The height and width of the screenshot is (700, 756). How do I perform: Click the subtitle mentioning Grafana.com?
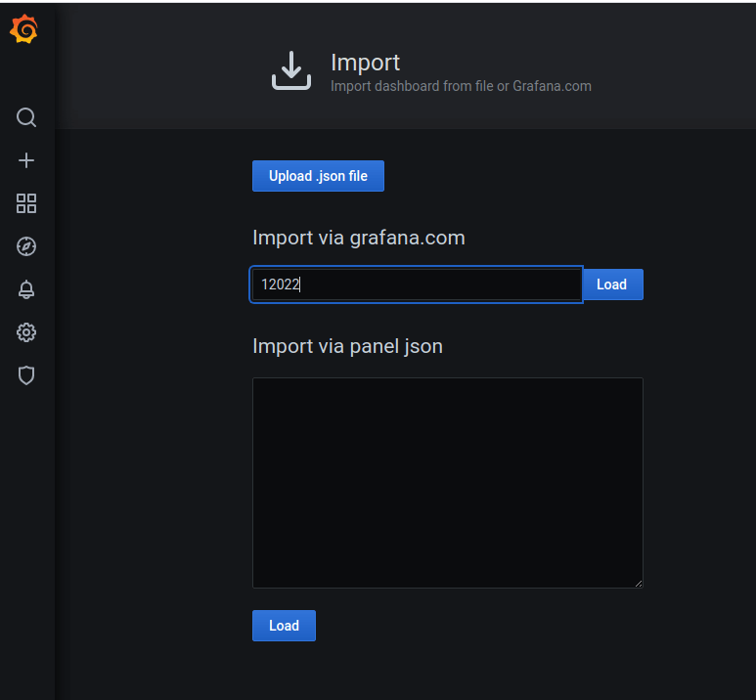click(461, 86)
